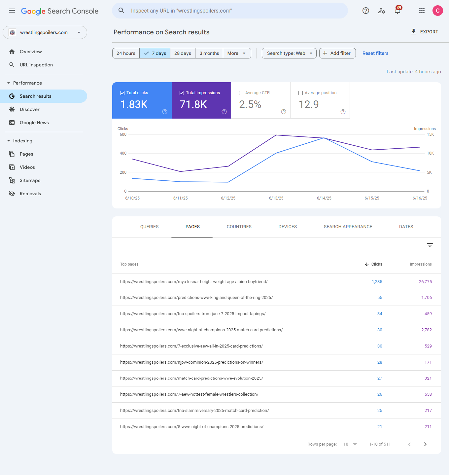This screenshot has width=449, height=476.
Task: Click the table filter rows icon
Action: [x=430, y=245]
